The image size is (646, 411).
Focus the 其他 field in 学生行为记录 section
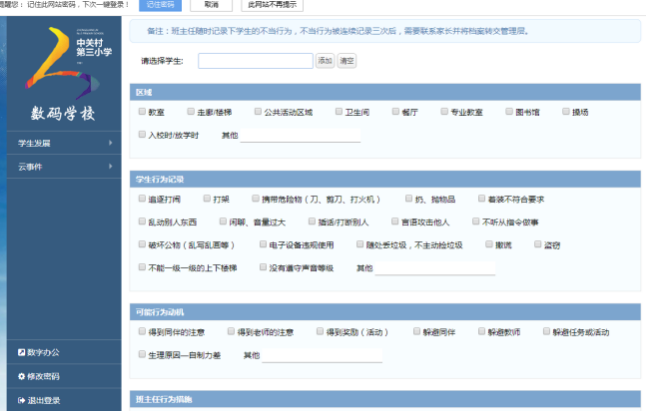[435, 268]
